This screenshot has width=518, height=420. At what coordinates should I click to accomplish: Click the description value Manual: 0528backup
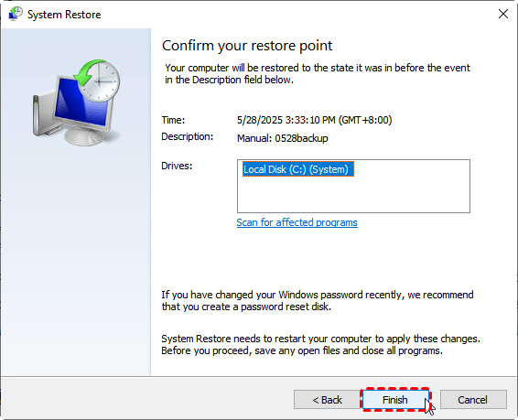click(283, 138)
